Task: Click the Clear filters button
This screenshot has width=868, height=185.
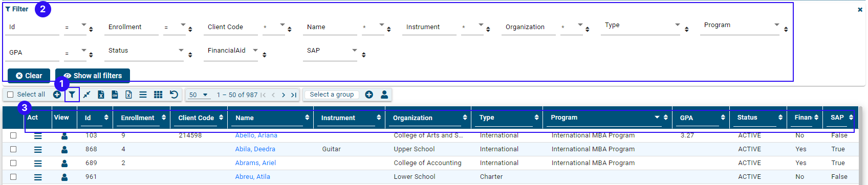Action: 29,76
